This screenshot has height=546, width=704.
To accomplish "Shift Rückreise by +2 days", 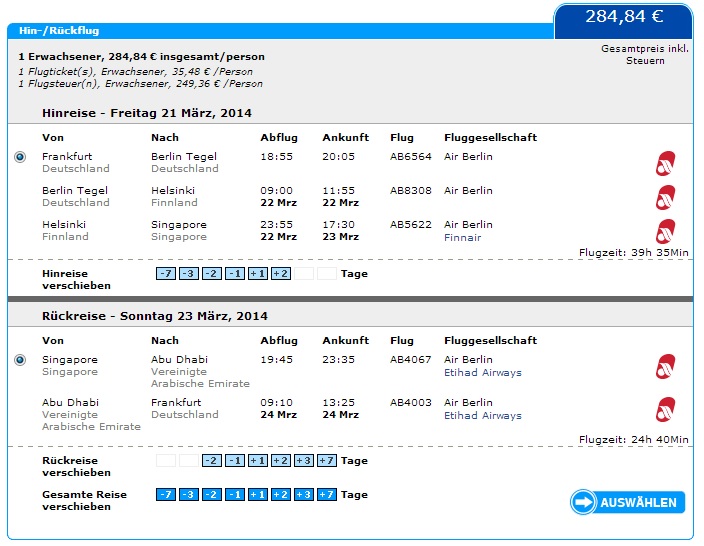I will pyautogui.click(x=281, y=460).
